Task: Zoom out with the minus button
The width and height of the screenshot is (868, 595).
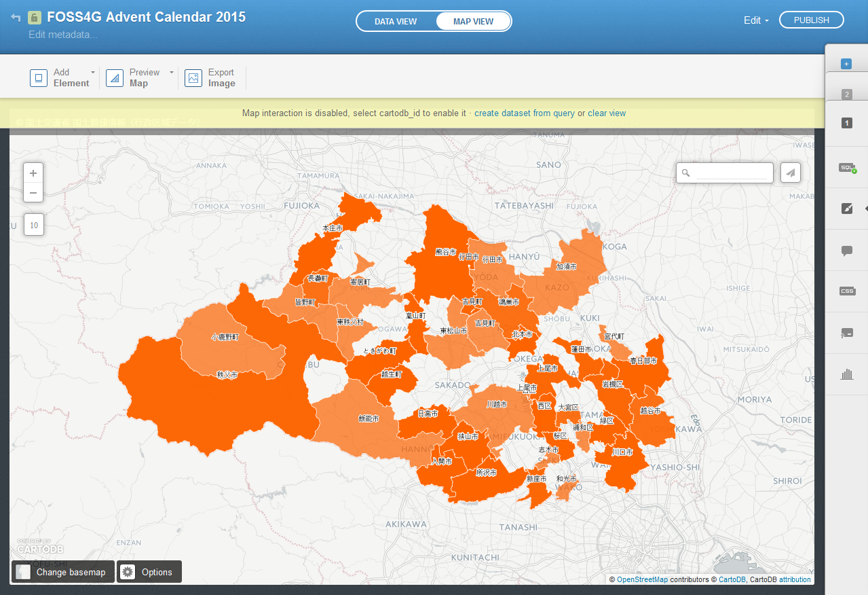Action: pos(33,193)
